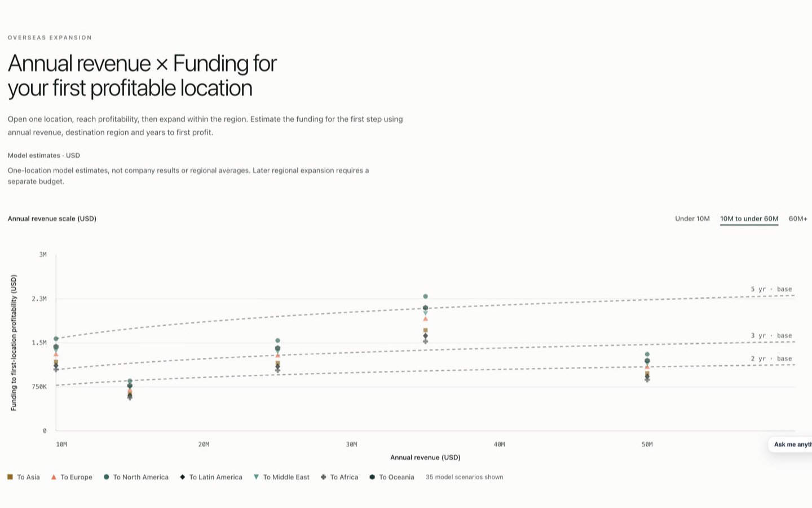Click the OVERSEAS EXPANSION eyebrow label
Image resolution: width=812 pixels, height=508 pixels.
[50, 38]
